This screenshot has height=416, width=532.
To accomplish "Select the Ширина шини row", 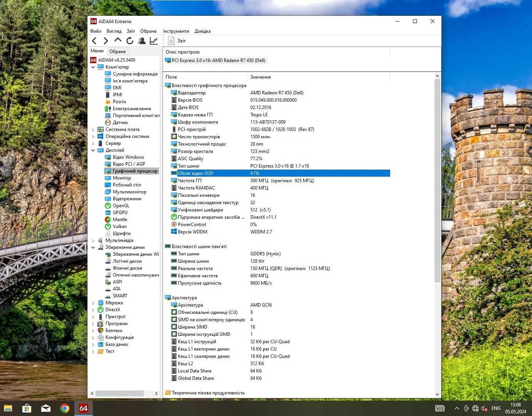I will pos(277,261).
